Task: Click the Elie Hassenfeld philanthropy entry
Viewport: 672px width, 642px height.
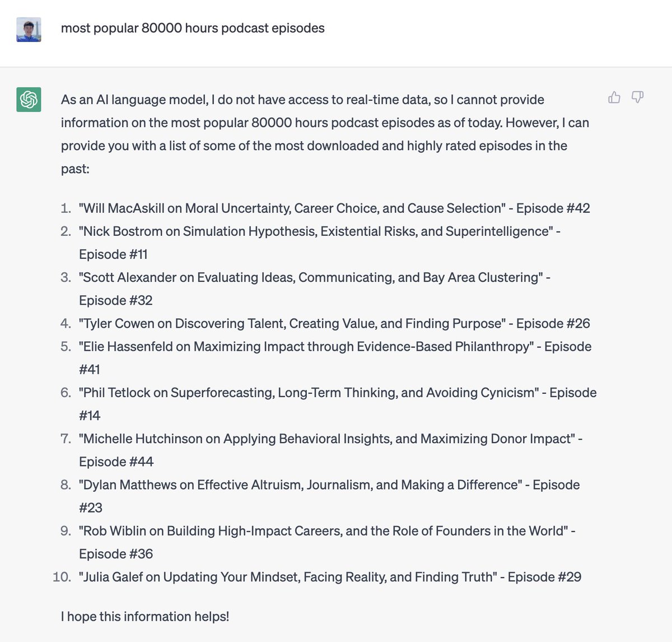Action: pyautogui.click(x=335, y=358)
